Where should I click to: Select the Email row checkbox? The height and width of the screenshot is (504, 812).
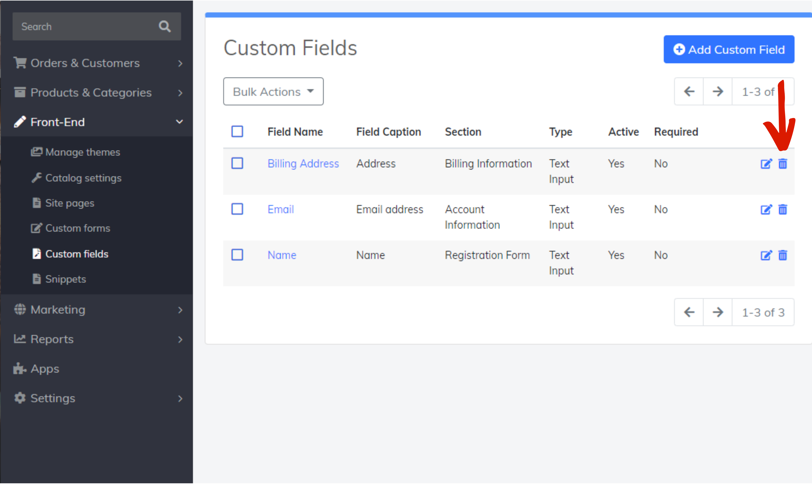coord(237,209)
